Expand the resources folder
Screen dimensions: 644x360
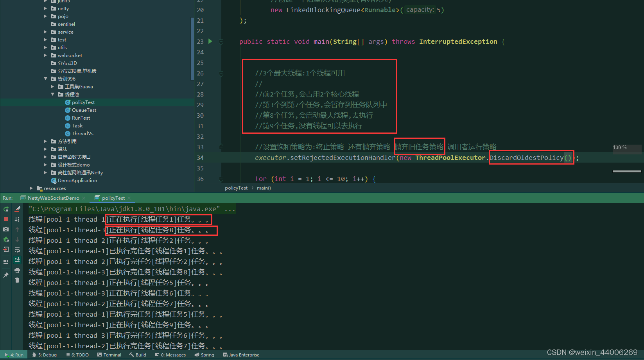coord(31,188)
